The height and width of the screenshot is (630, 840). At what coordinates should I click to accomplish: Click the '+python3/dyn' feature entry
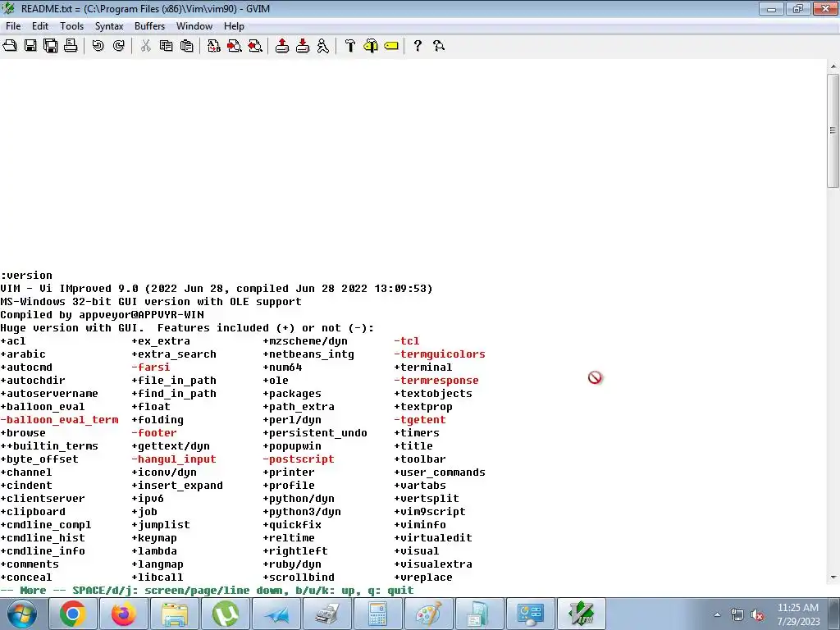(302, 512)
